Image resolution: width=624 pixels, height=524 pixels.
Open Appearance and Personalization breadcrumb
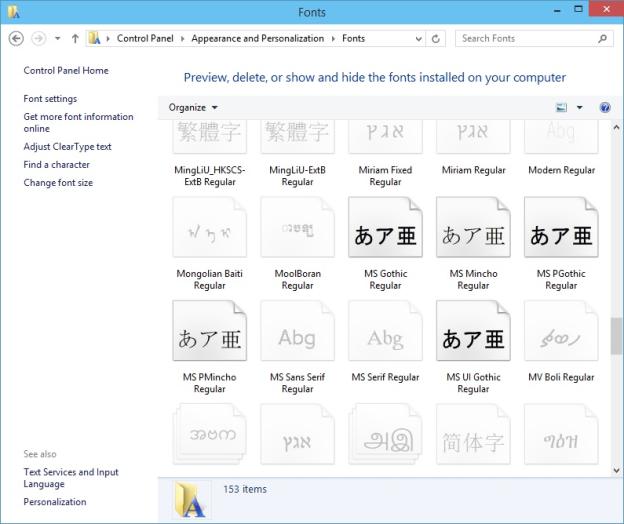point(257,38)
